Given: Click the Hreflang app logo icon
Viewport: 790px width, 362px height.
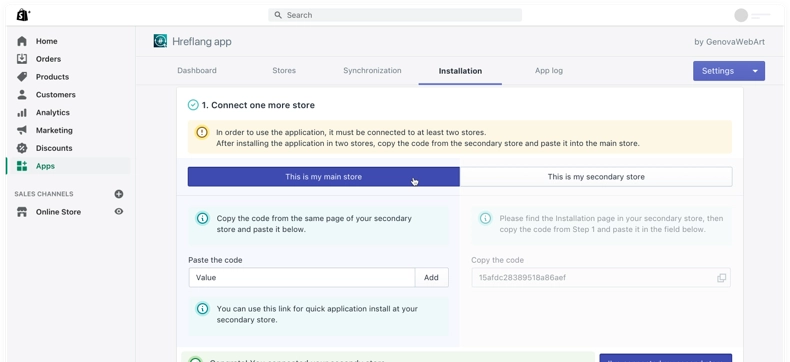Looking at the screenshot, I should point(160,41).
